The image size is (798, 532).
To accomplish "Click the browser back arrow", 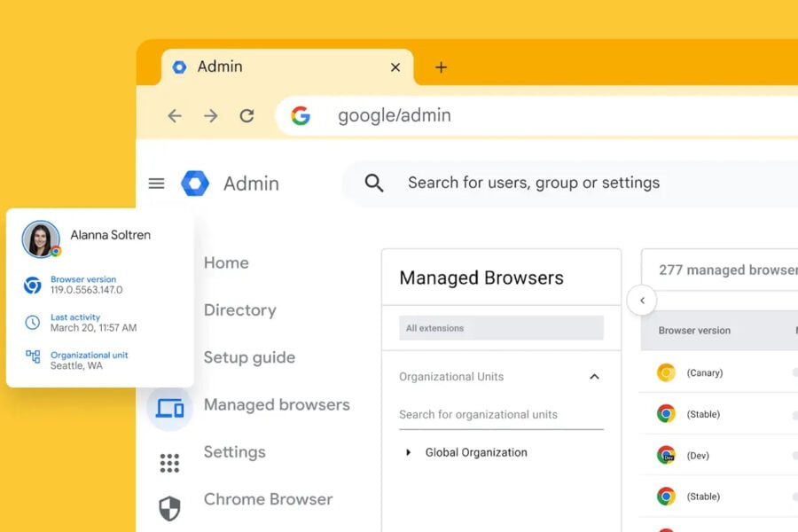I will pyautogui.click(x=175, y=116).
